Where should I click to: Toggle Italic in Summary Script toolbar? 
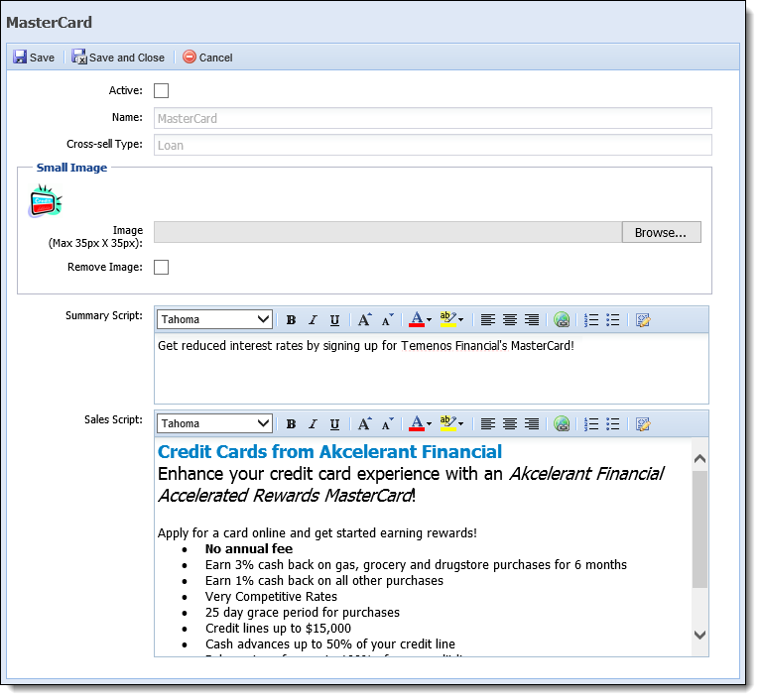coord(314,320)
